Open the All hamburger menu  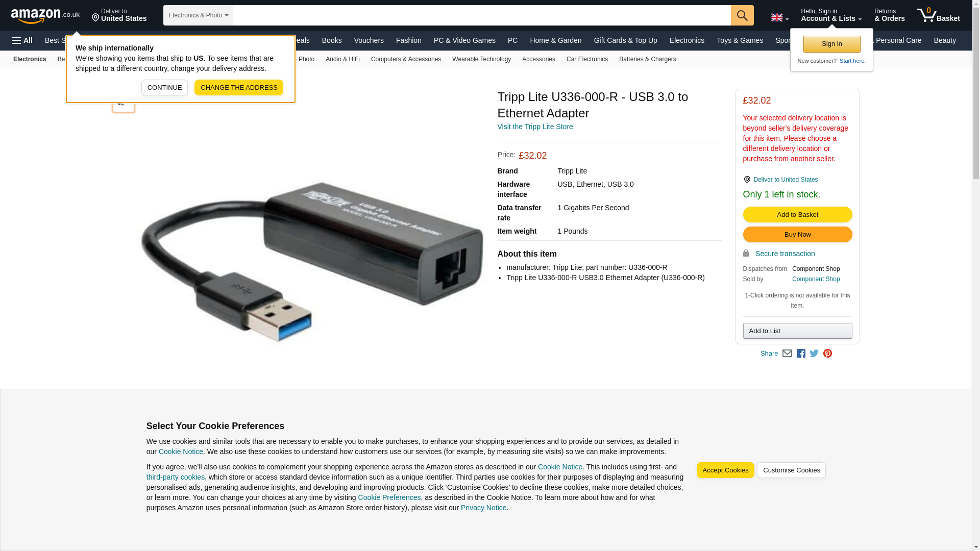pyautogui.click(x=22, y=40)
